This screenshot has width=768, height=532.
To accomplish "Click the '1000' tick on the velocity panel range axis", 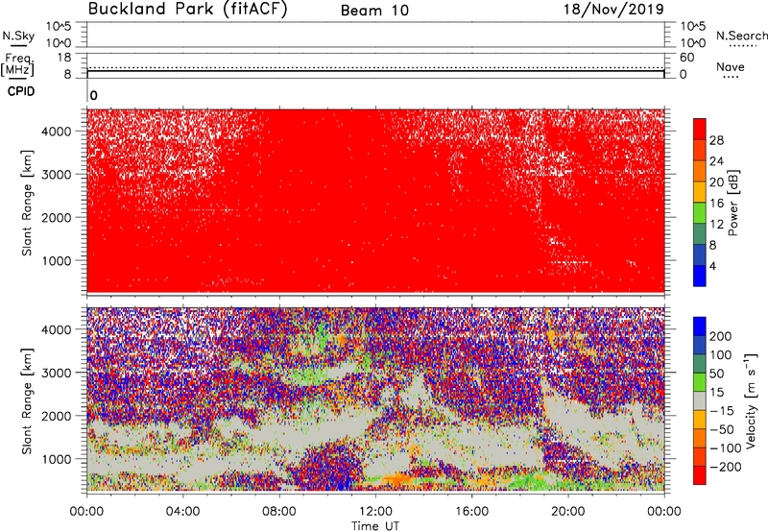I will point(57,459).
